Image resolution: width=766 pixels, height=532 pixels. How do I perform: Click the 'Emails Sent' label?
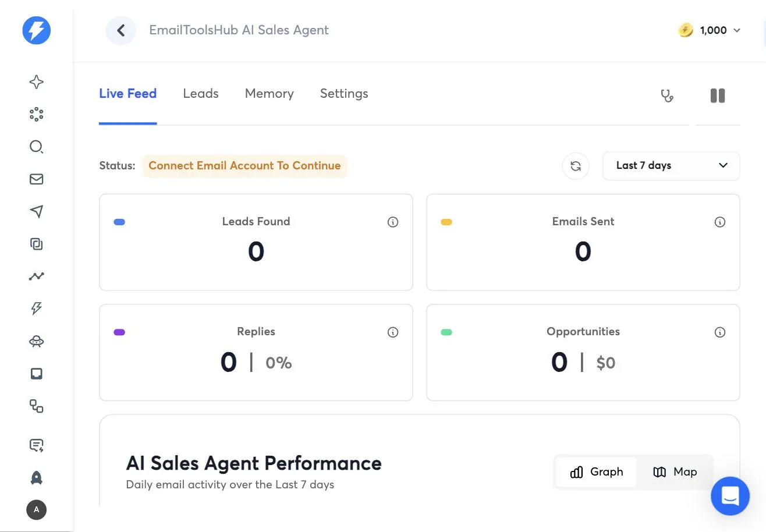(x=583, y=221)
